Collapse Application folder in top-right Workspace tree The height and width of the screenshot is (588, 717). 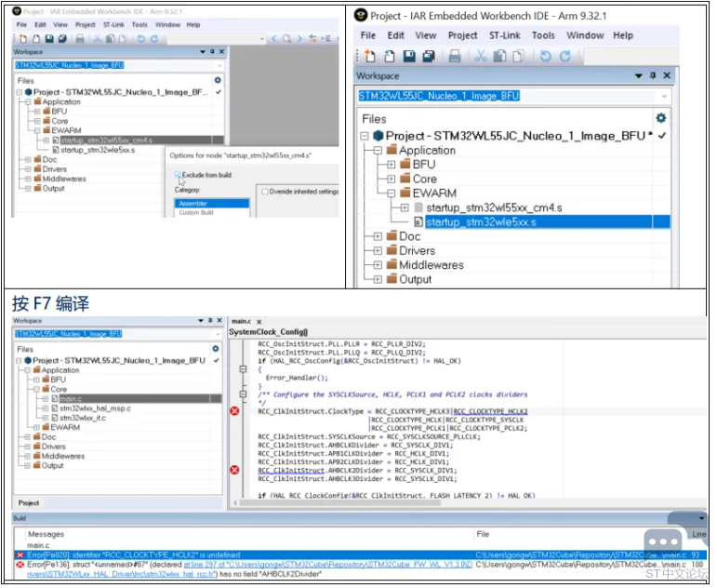pyautogui.click(x=378, y=151)
